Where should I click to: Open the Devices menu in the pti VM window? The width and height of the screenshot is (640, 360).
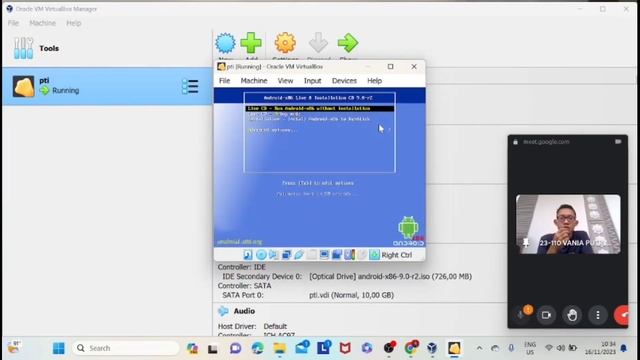(x=344, y=81)
